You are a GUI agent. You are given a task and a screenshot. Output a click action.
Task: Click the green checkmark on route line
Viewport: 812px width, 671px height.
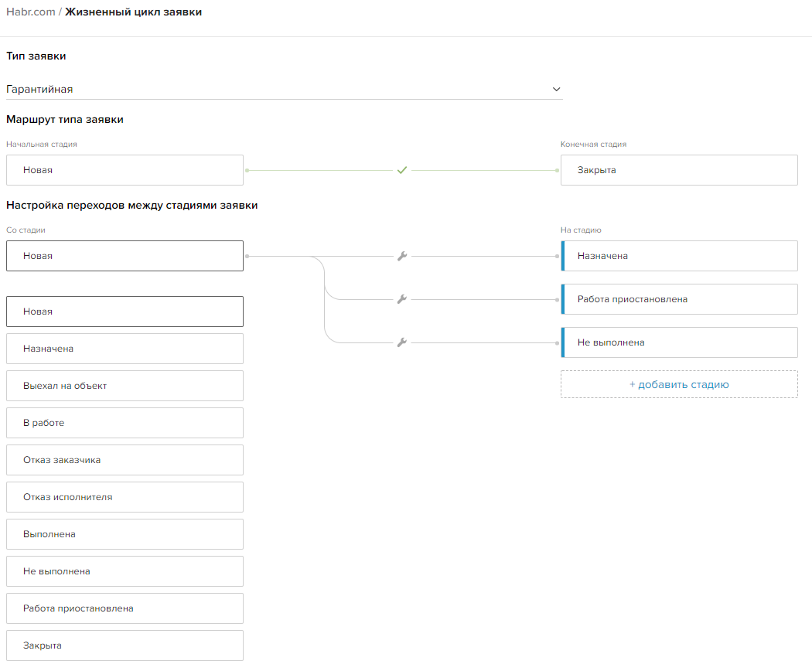point(402,170)
